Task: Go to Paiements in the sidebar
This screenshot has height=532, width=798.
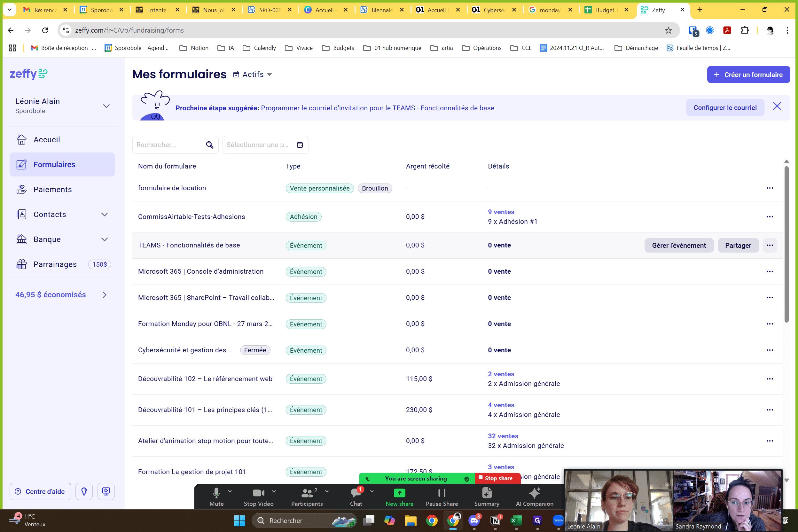Action: click(62, 189)
